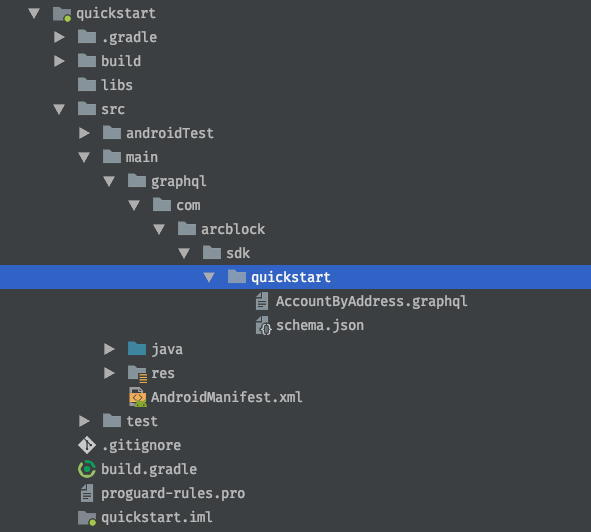591x532 pixels.
Task: Collapse the src folder arrow
Action: tap(59, 109)
